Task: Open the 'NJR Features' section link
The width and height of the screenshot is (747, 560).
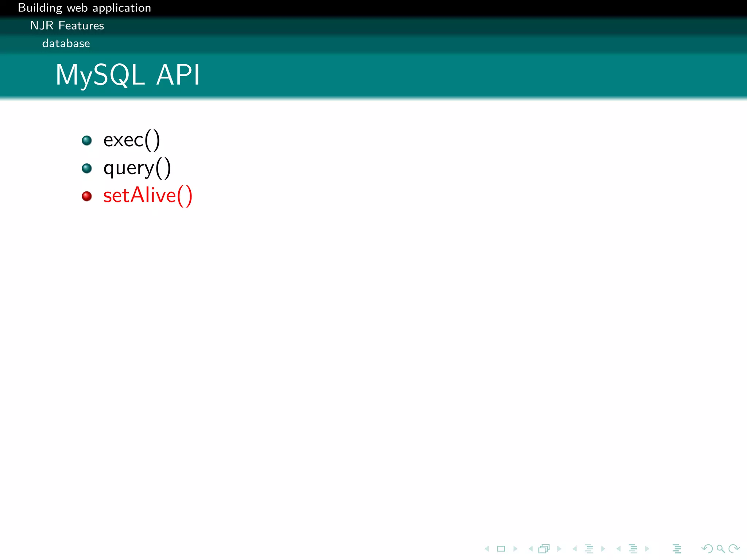Action: [67, 26]
